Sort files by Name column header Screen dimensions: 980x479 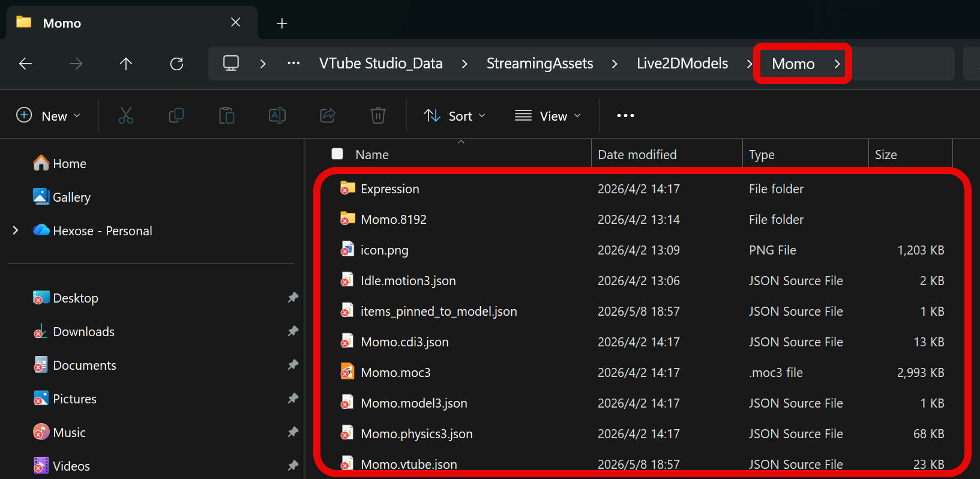[372, 154]
